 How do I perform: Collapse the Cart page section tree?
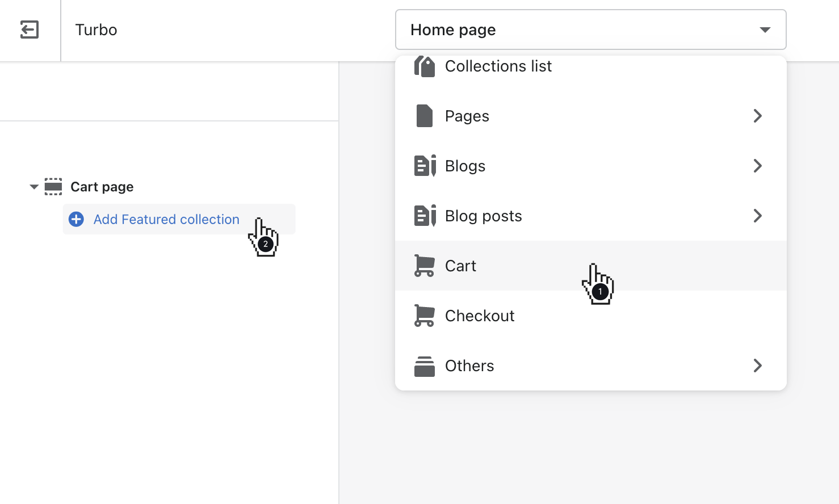pos(34,187)
